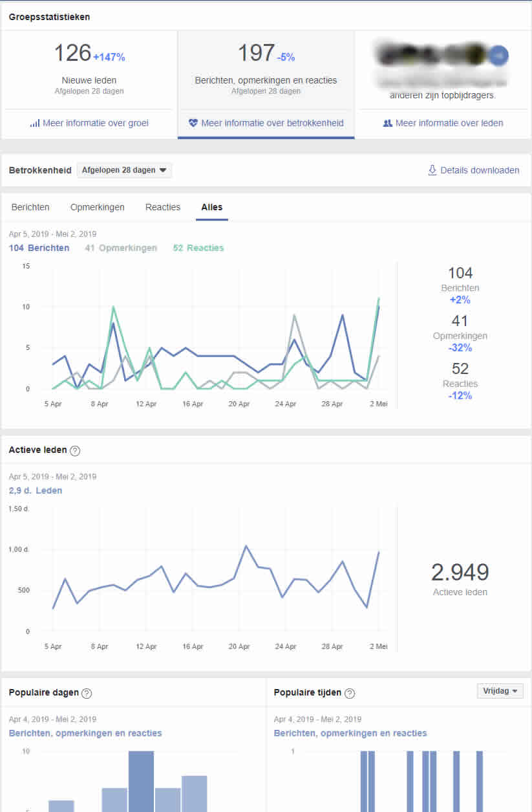Switch to the Berichten tab
The height and width of the screenshot is (812, 532).
[x=30, y=207]
